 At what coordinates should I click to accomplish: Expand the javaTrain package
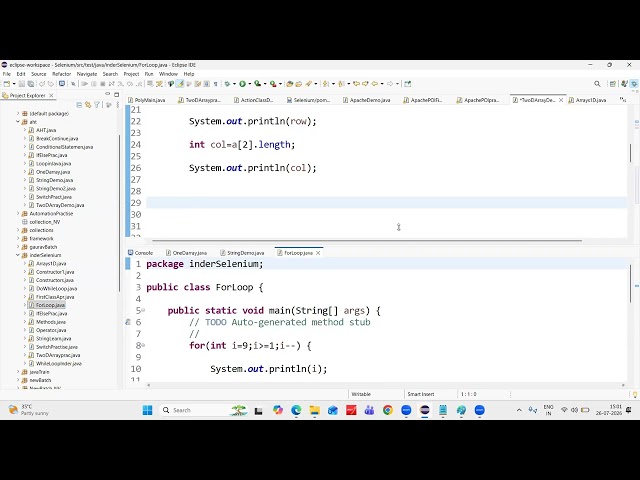pyautogui.click(x=18, y=372)
